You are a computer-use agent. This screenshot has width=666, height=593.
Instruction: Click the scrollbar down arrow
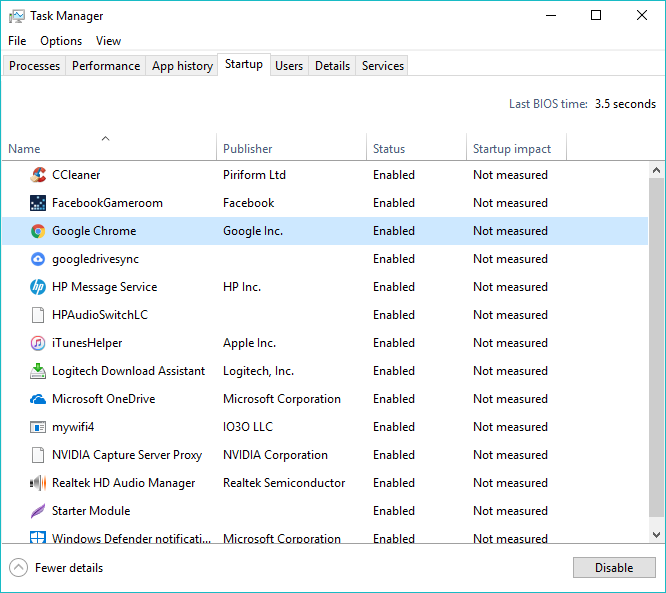[x=656, y=535]
